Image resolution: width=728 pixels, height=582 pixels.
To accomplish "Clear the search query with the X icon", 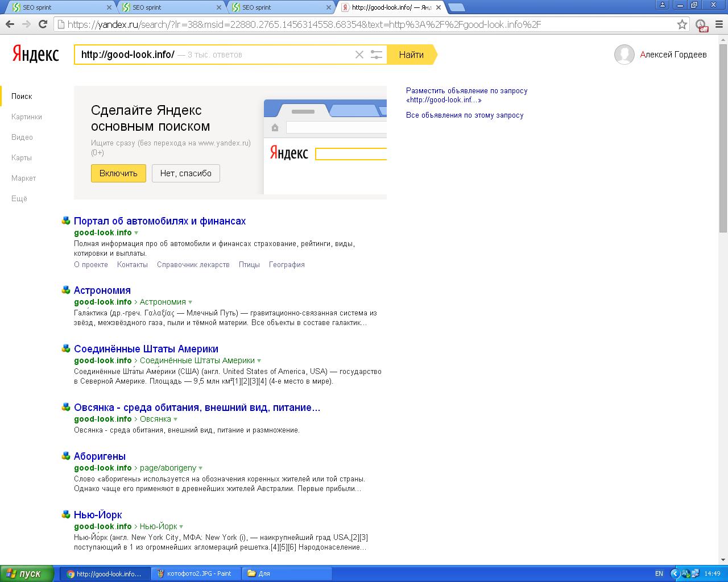I will click(359, 55).
